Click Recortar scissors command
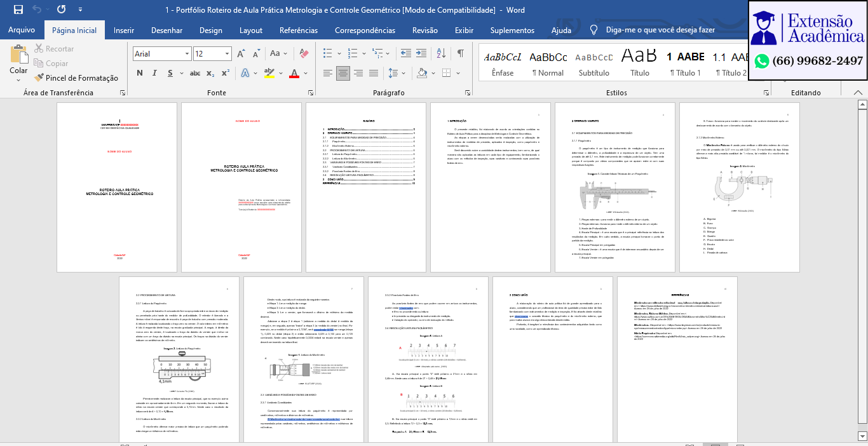Screen dimensions: 868x446 (54, 49)
